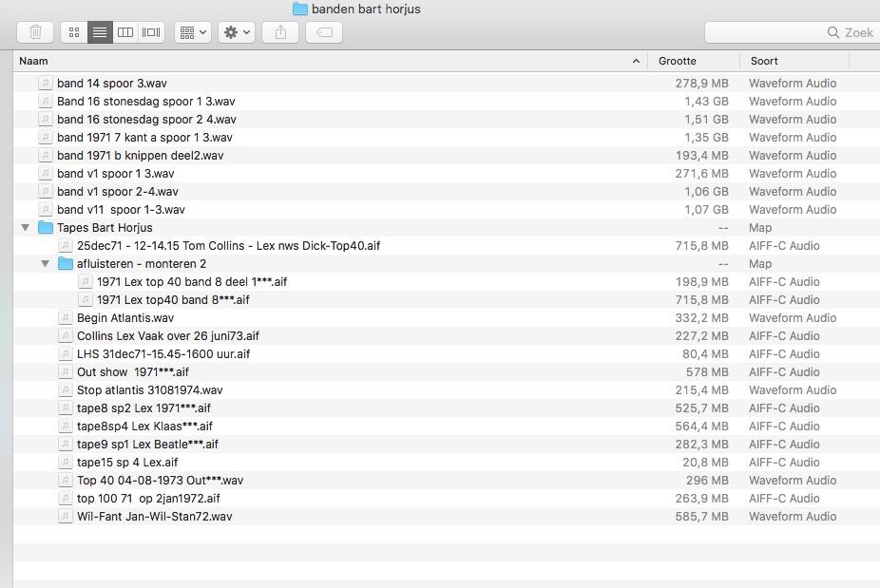Sort files by Grootte column

(x=677, y=61)
